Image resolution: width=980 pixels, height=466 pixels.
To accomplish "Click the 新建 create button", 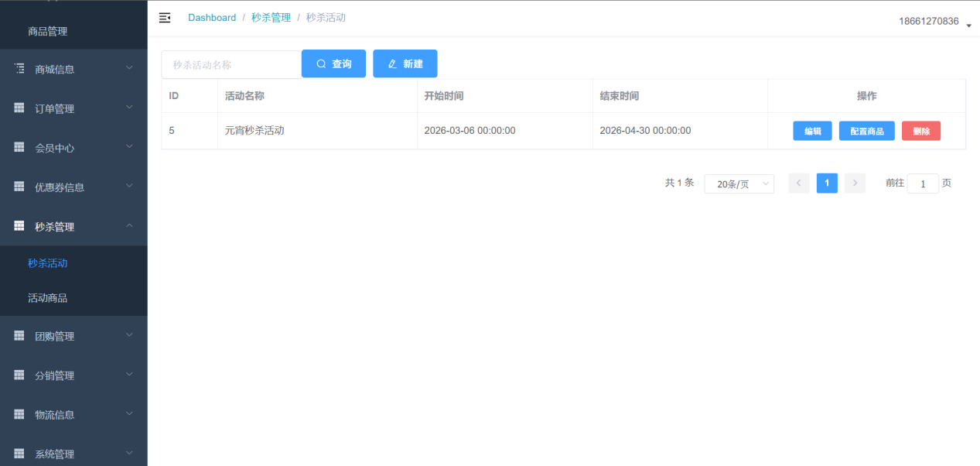I will tap(405, 64).
